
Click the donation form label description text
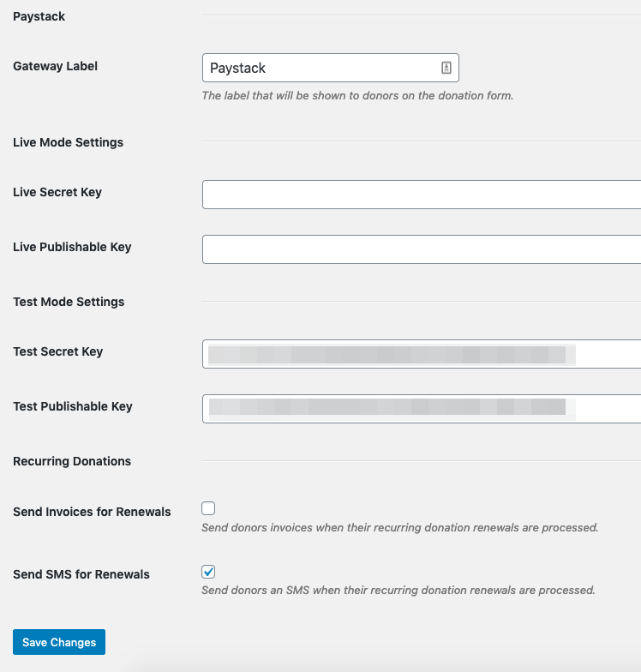357,96
